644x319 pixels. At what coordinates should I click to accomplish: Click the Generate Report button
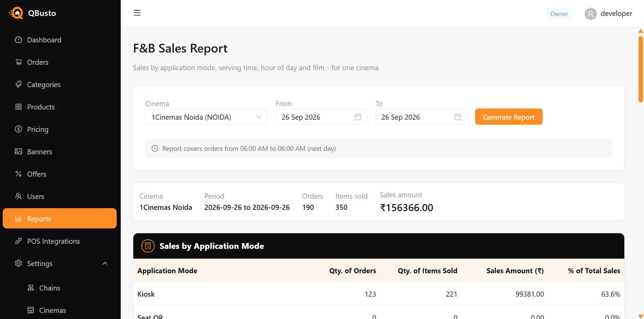509,117
